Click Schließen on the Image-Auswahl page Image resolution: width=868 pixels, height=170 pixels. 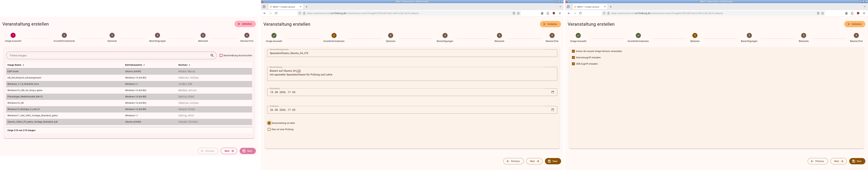[x=245, y=24]
